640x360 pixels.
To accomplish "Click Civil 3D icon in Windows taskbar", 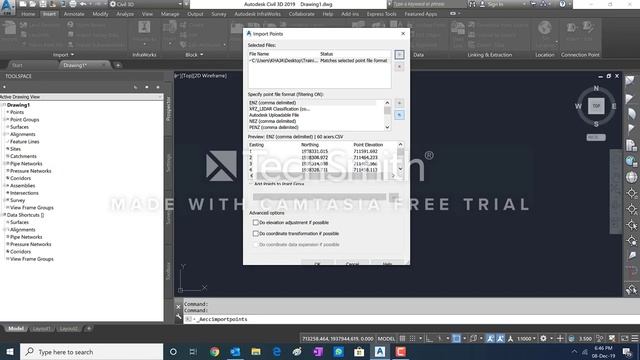I will point(380,352).
